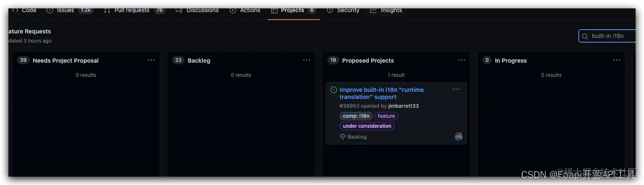Viewport: 644px width, 185px height.
Task: Open the Backlog column options menu
Action: pyautogui.click(x=306, y=60)
